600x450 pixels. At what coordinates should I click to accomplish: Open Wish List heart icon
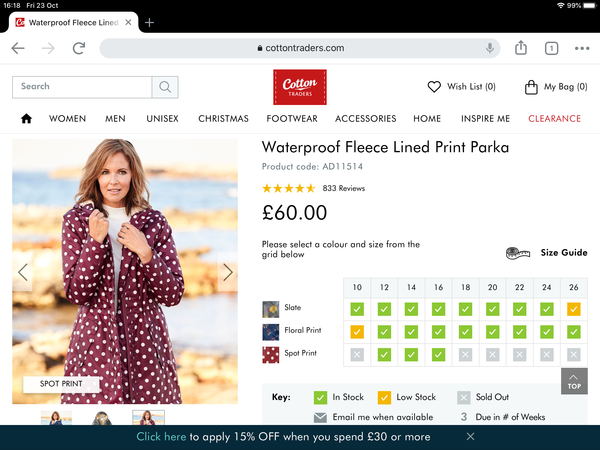(x=434, y=87)
